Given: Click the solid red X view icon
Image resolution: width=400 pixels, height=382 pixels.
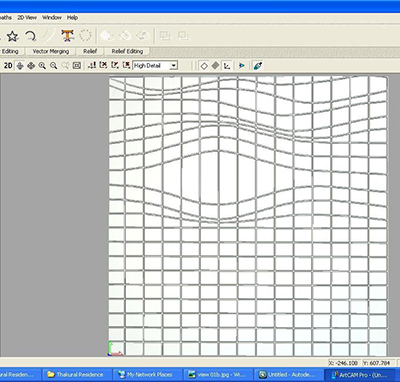Looking at the screenshot, I should pos(126,65).
